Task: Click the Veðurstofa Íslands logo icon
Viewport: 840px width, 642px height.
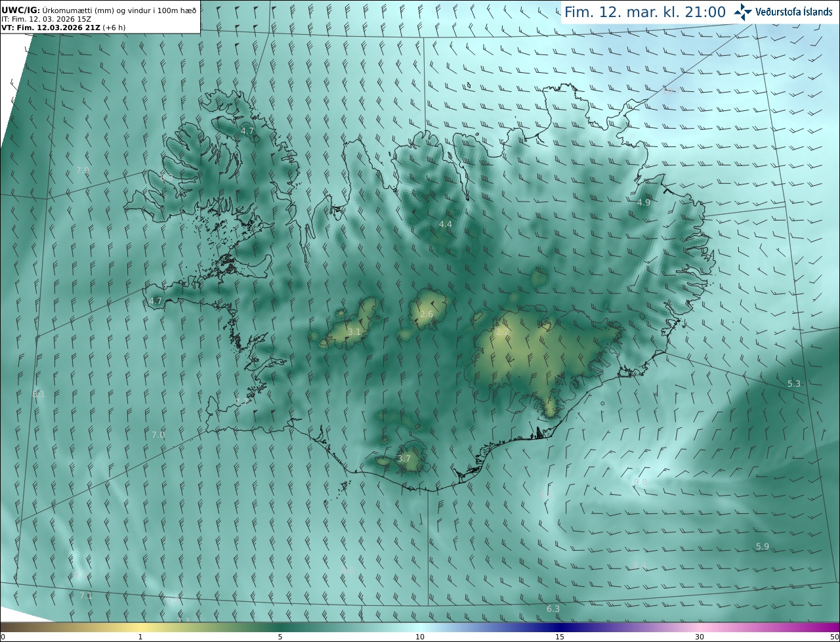Action: click(x=743, y=12)
